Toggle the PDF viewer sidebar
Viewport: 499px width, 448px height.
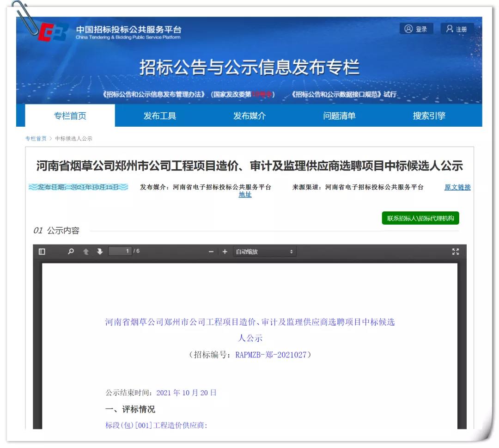pyautogui.click(x=42, y=252)
